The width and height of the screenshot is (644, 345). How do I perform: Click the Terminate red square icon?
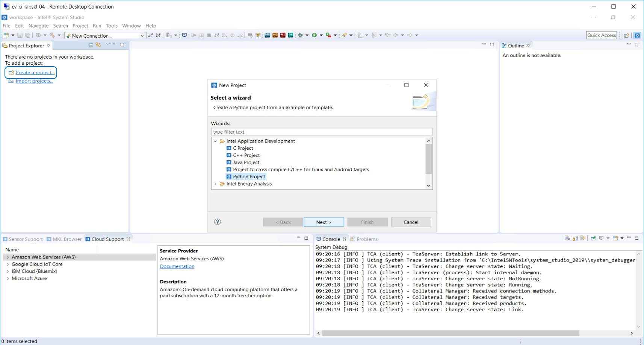coord(209,35)
